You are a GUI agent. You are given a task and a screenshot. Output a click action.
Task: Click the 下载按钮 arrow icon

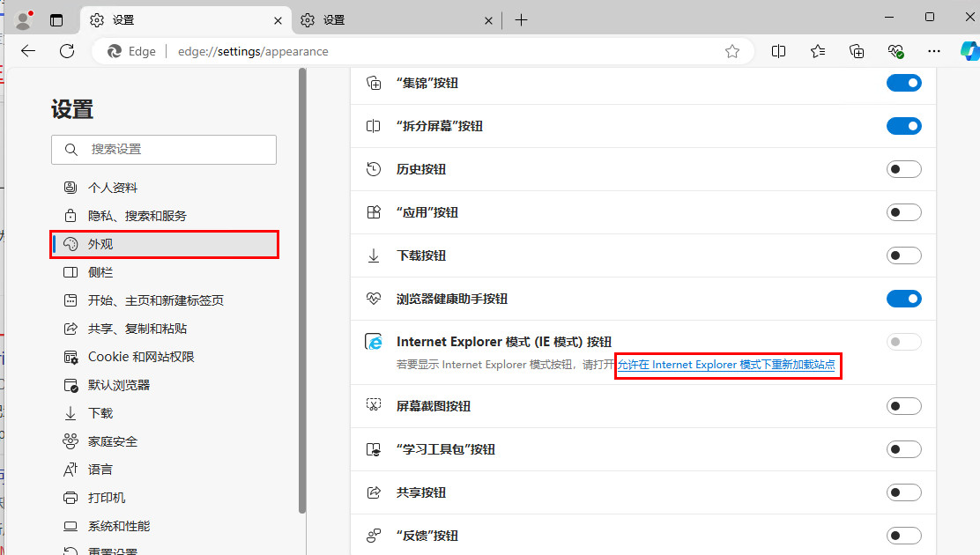click(x=374, y=255)
